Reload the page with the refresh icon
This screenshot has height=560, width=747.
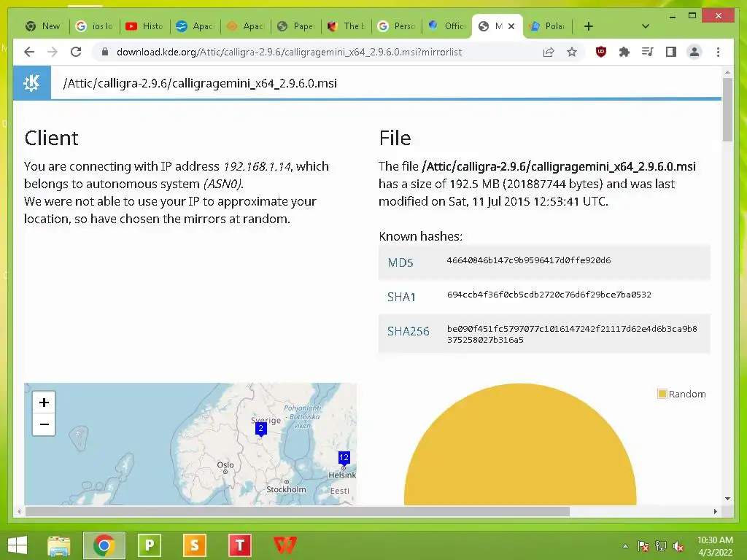point(76,52)
